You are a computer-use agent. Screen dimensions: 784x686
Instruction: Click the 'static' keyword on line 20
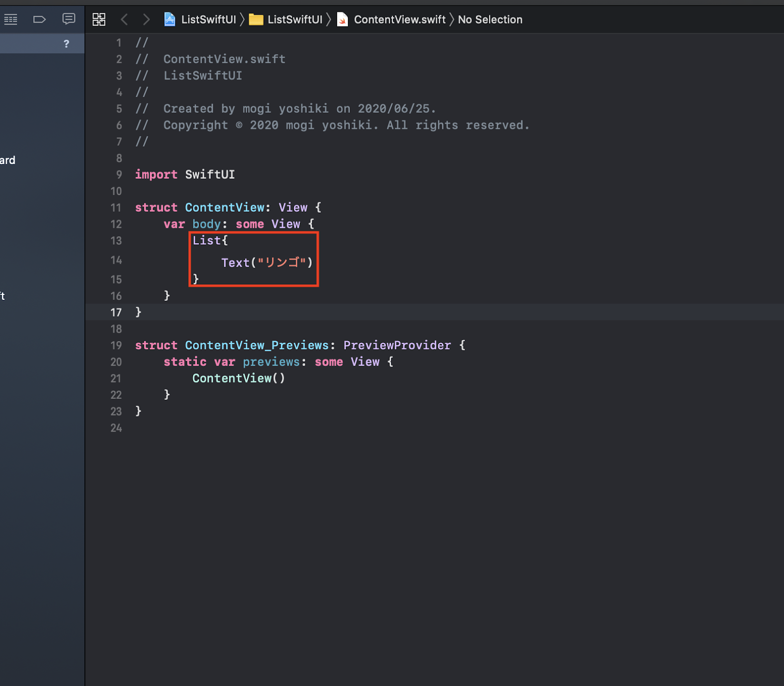[x=185, y=362]
